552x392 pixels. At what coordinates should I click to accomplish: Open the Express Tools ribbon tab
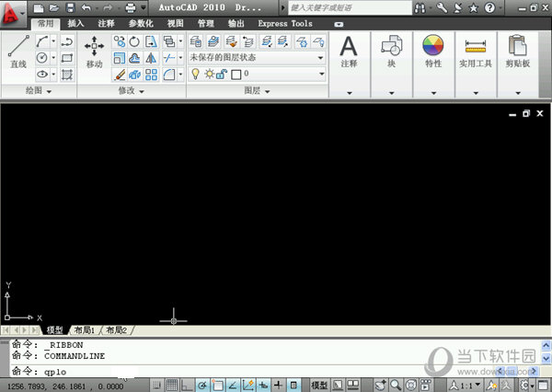coord(284,24)
